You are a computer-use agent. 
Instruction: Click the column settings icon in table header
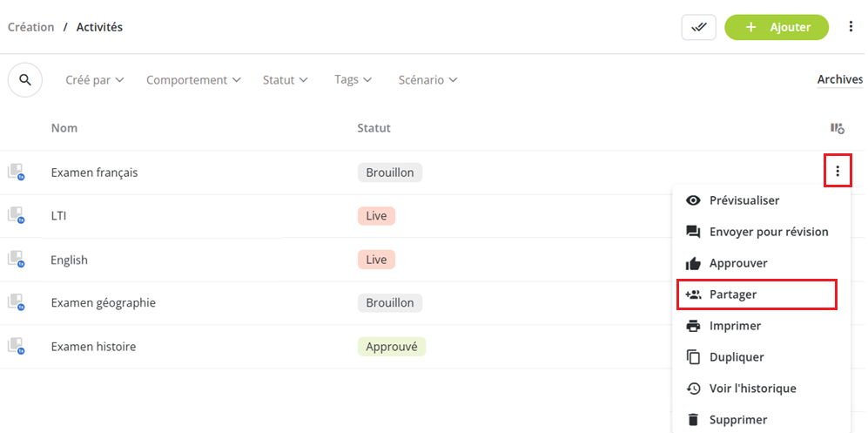[x=837, y=128]
